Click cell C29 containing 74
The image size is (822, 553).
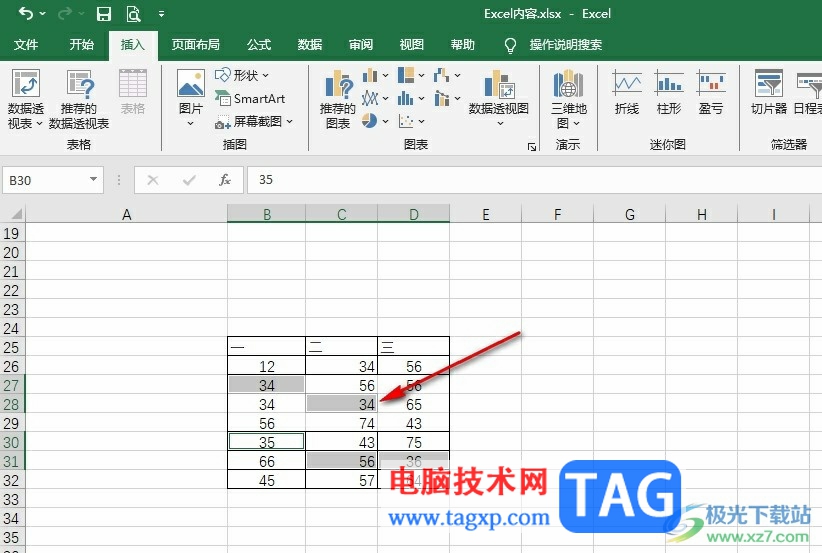point(341,423)
